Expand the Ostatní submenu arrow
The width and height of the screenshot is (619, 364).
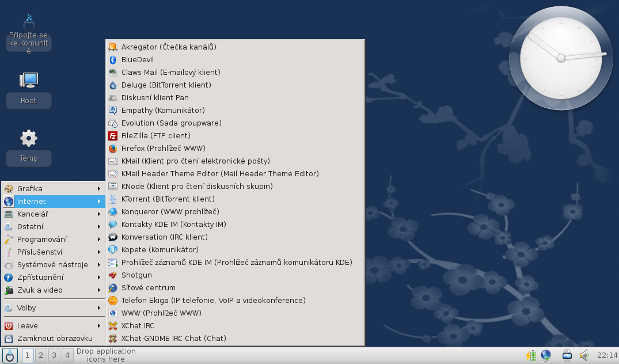click(x=98, y=226)
